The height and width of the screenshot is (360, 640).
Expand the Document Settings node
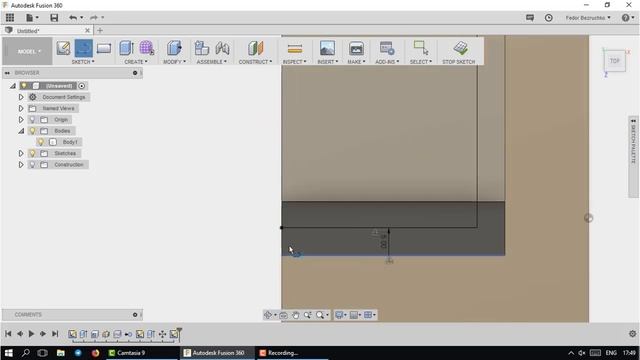click(x=21, y=97)
